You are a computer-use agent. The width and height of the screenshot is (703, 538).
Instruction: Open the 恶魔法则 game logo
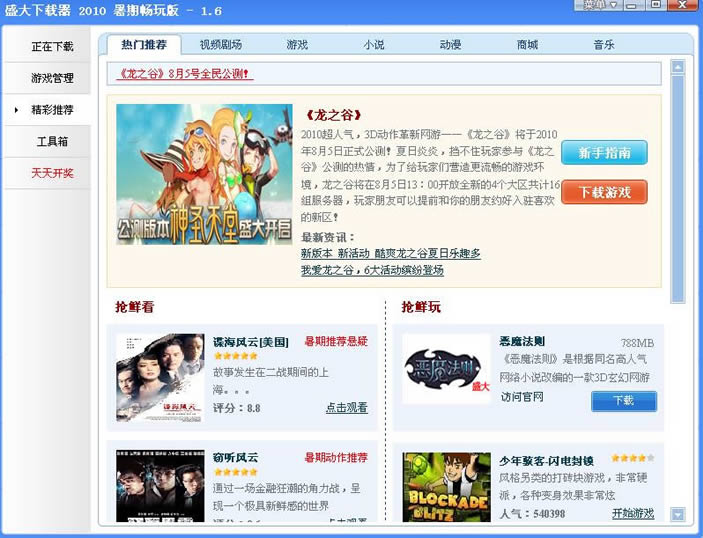[446, 369]
